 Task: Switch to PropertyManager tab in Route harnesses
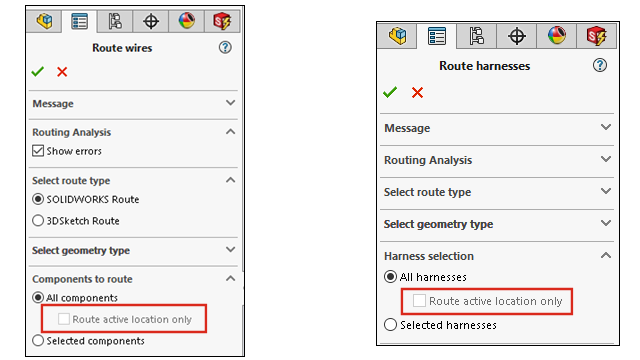click(x=436, y=36)
